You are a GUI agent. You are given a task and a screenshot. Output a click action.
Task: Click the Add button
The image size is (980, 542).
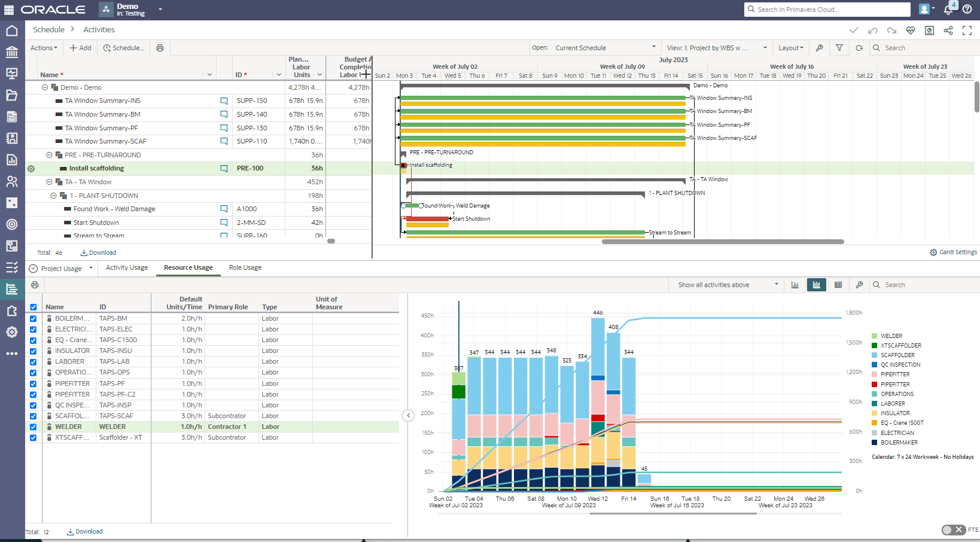click(81, 48)
